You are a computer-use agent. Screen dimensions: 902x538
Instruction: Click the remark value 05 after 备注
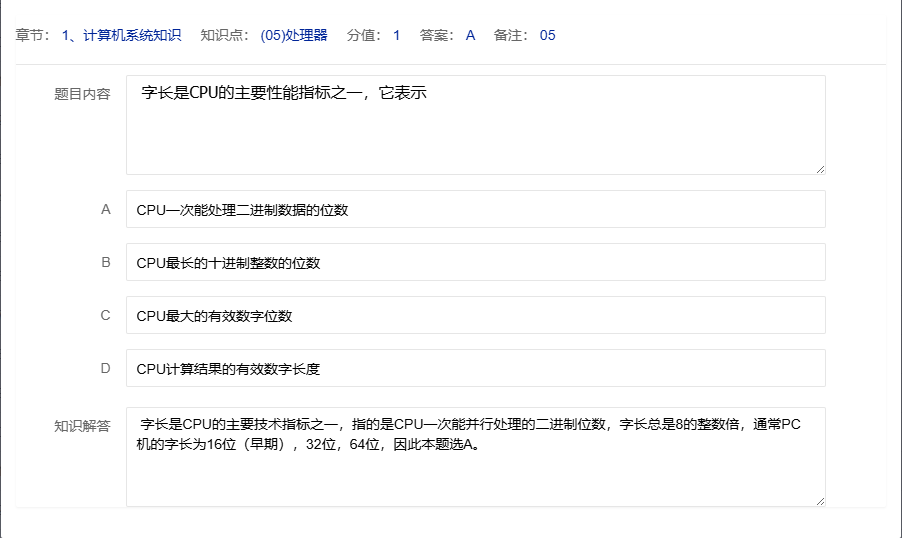tap(547, 35)
